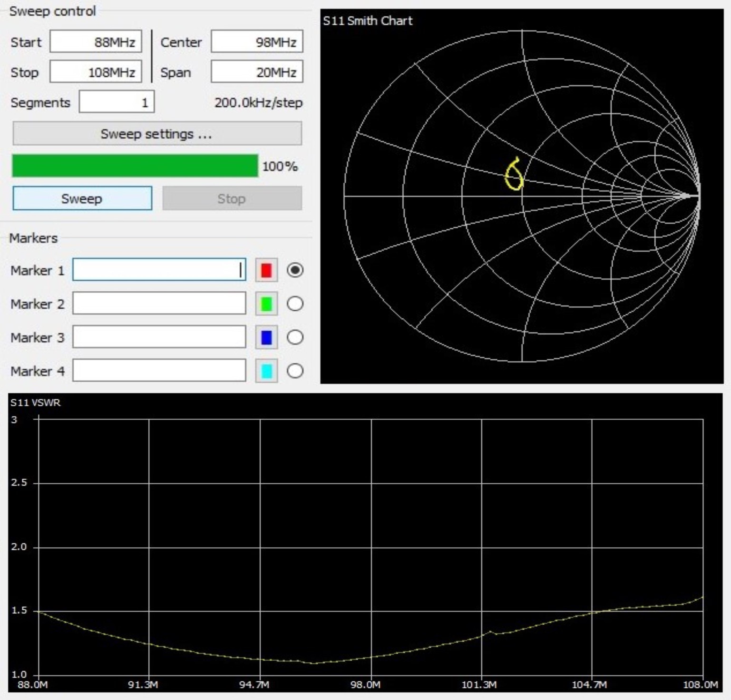
Task: Select the Marker 2 radio button
Action: tap(295, 304)
